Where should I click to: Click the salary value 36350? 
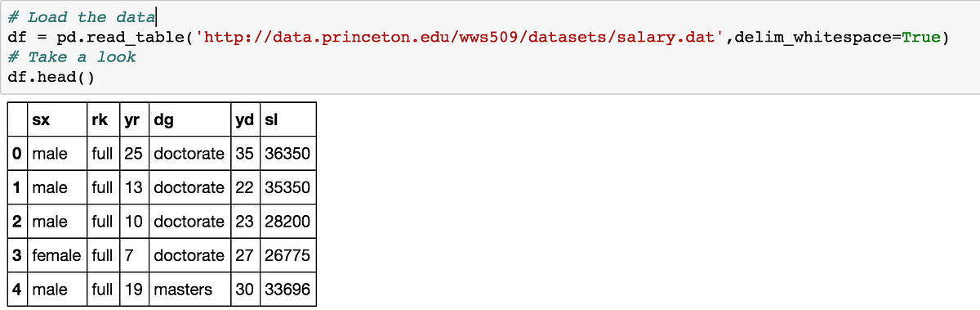tap(287, 154)
